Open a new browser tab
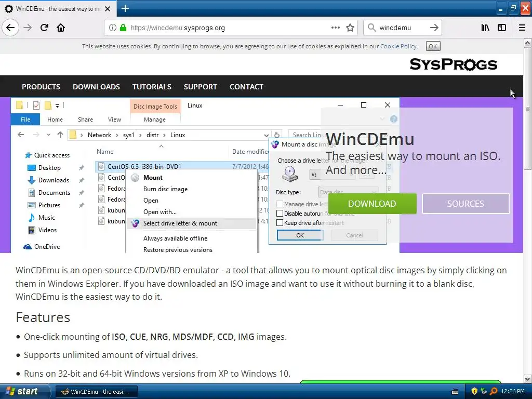Viewport: 532px width, 399px height. click(x=125, y=8)
